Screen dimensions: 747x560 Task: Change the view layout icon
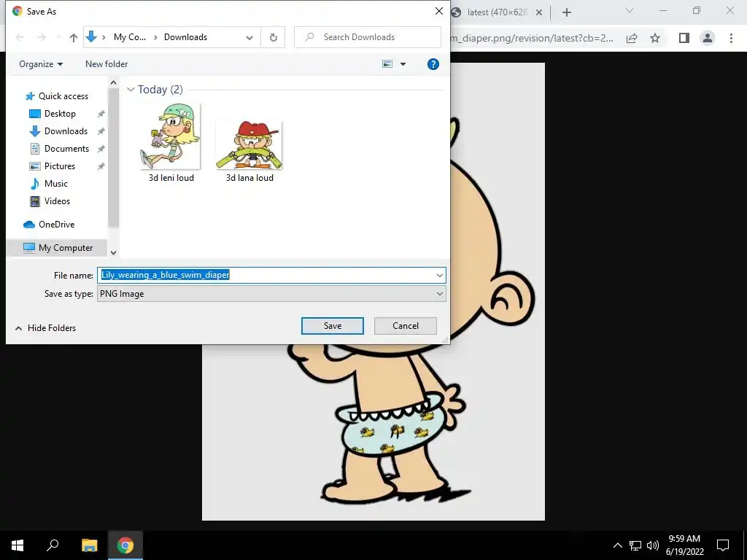pos(388,64)
